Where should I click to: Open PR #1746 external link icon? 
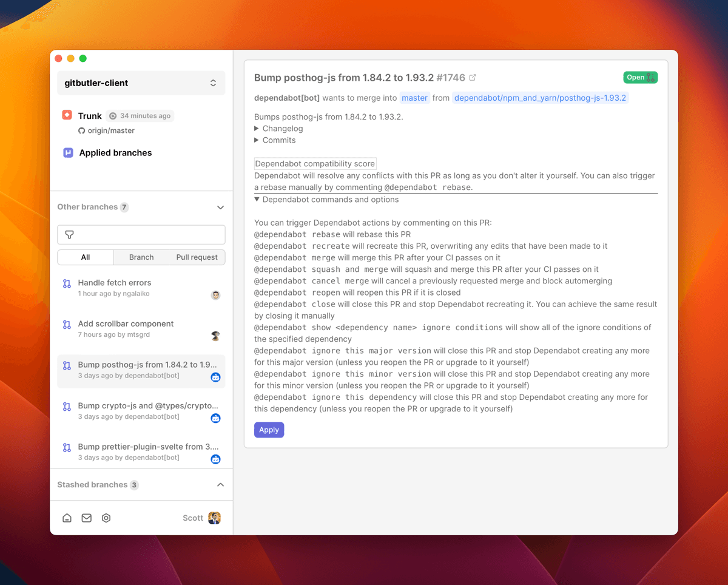(473, 78)
